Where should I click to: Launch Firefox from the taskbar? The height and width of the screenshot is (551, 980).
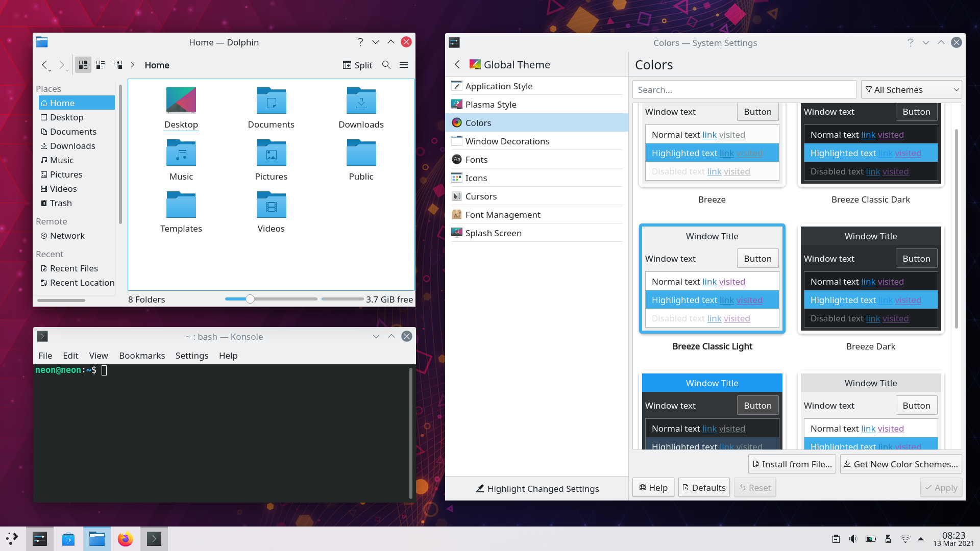coord(125,539)
